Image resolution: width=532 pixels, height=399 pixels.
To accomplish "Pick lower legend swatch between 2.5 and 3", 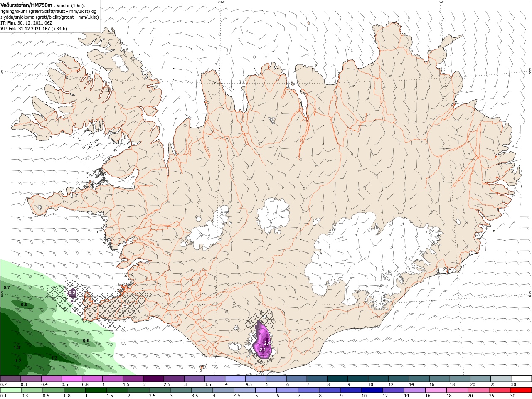I will coord(160,390).
